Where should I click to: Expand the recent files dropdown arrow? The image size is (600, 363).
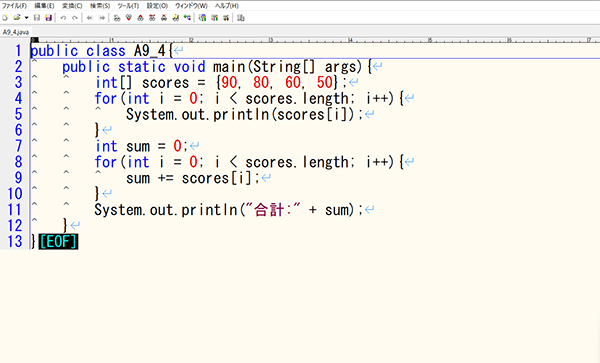point(26,18)
